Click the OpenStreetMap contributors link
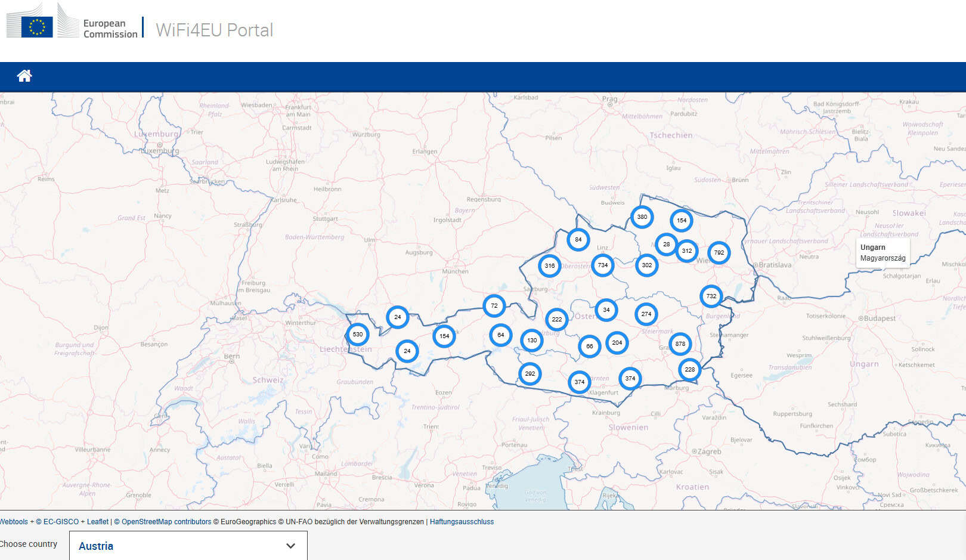Viewport: 966px width, 560px height. 162,521
